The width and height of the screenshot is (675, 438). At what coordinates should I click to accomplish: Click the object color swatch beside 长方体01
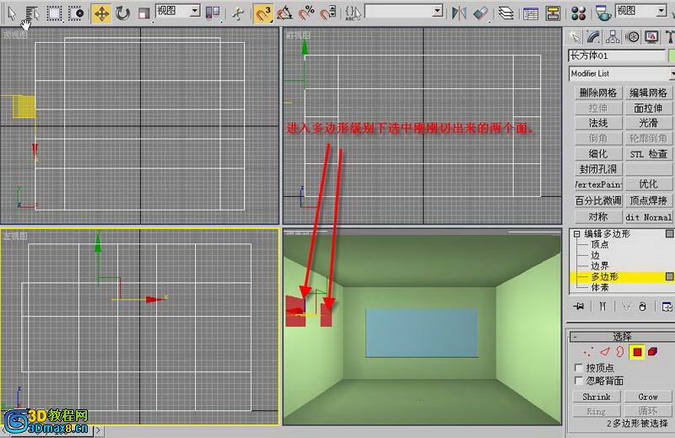(672, 56)
